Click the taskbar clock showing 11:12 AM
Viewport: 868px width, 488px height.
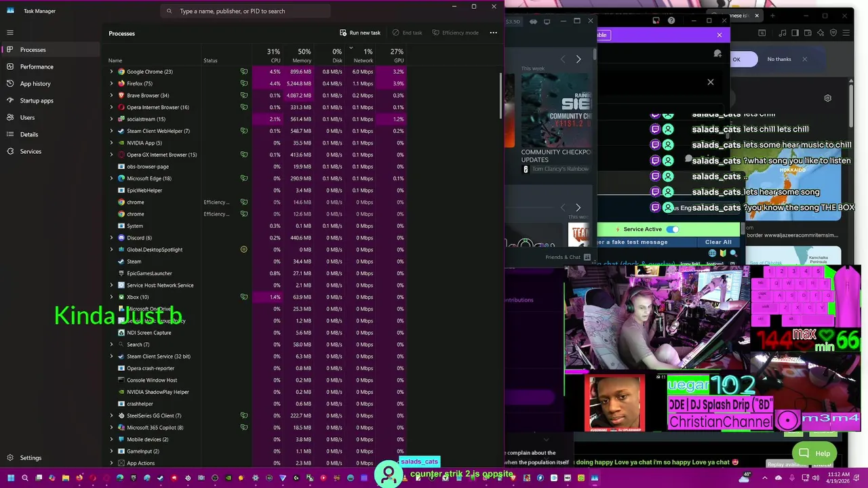(839, 478)
